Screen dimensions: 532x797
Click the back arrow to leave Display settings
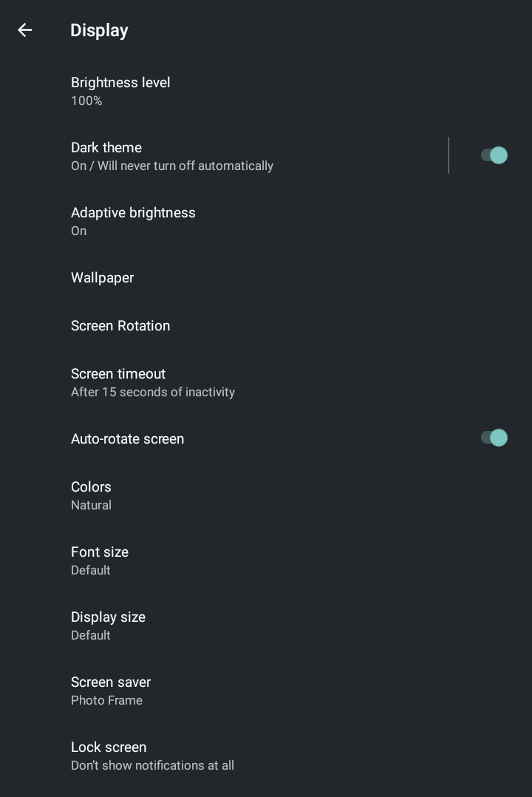click(24, 30)
